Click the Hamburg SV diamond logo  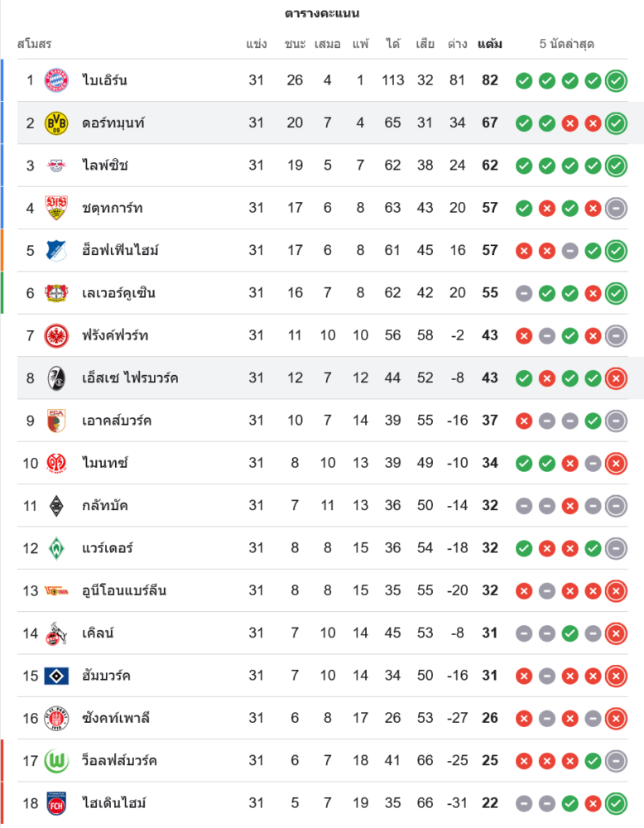coord(56,676)
